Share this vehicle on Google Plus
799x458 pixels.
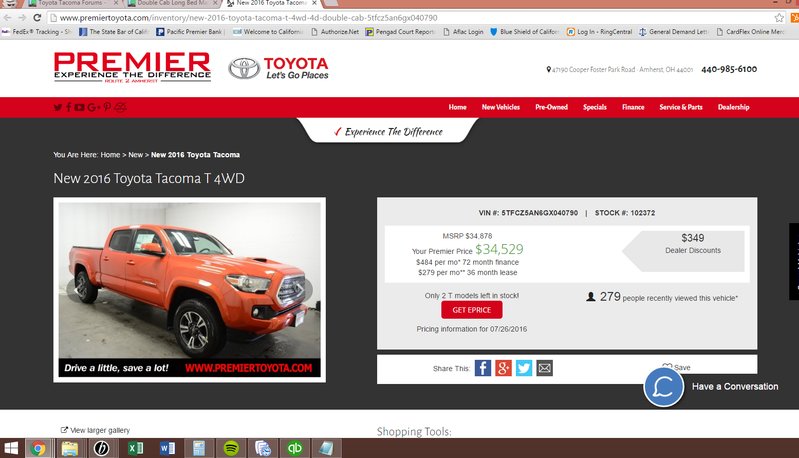pos(503,368)
